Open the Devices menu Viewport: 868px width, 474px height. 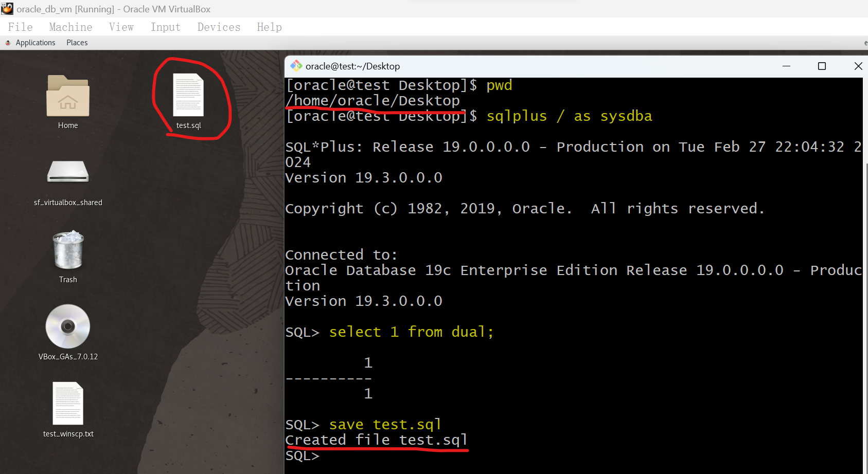point(219,27)
